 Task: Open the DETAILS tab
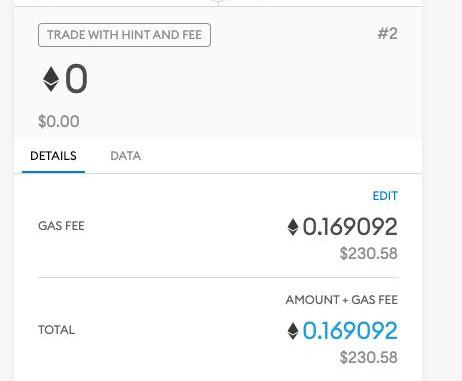(x=53, y=156)
